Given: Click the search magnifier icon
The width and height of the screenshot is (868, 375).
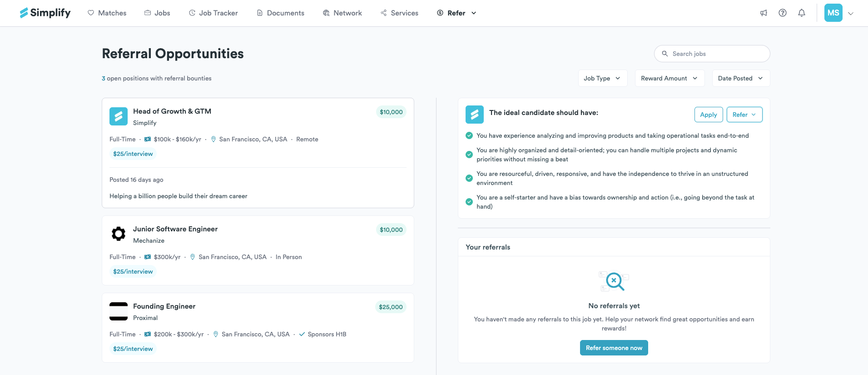Looking at the screenshot, I should [665, 54].
